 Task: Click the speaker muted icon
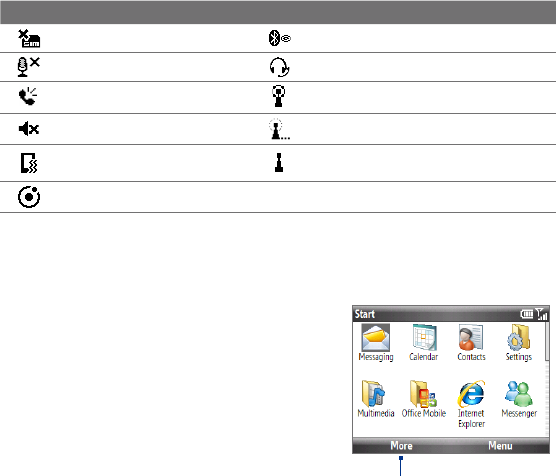tap(29, 129)
